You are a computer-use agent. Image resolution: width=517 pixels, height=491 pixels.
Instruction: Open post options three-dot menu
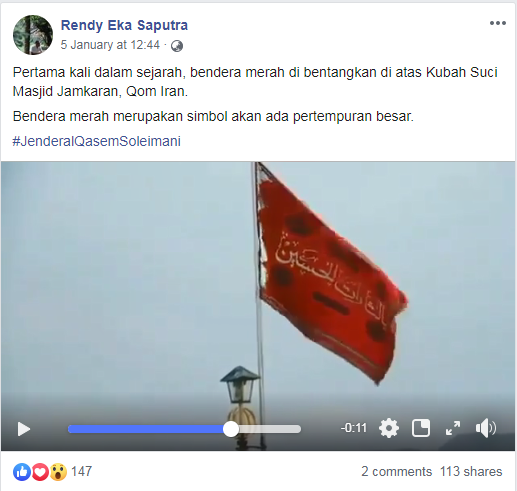tap(498, 23)
